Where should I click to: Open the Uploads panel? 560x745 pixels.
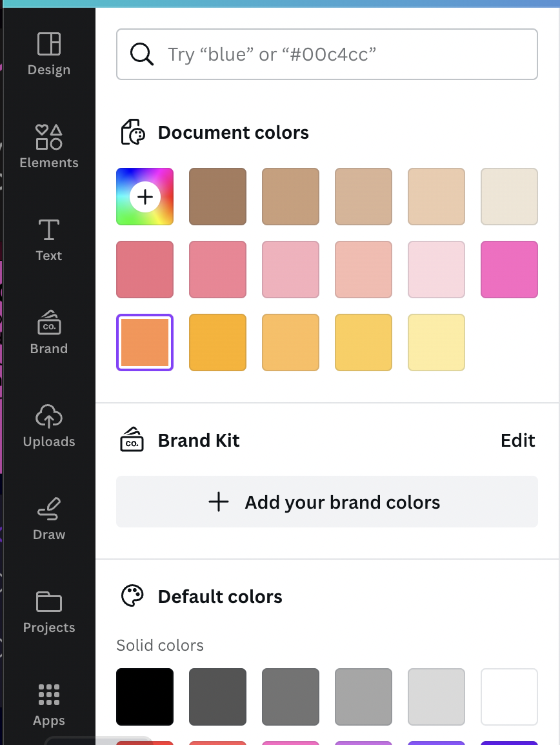click(x=48, y=425)
